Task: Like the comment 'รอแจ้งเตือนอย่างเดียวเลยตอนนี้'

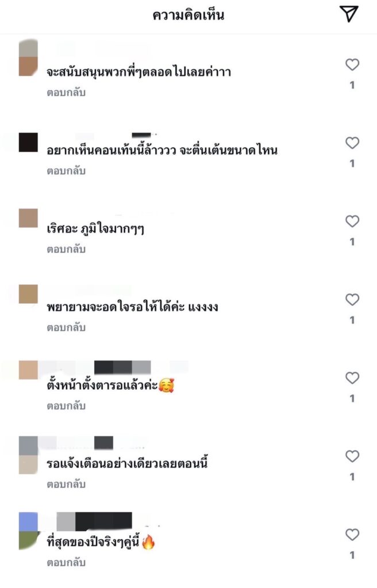Action: (352, 457)
